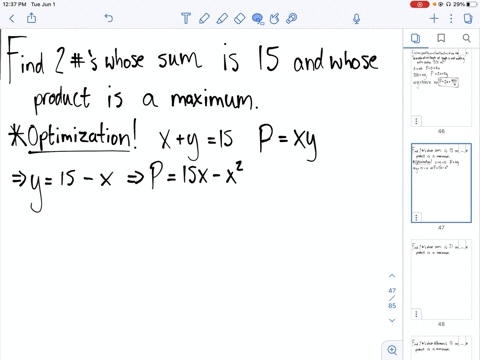480x360 pixels.
Task: Click the screen recording red indicator
Action: 419,4
